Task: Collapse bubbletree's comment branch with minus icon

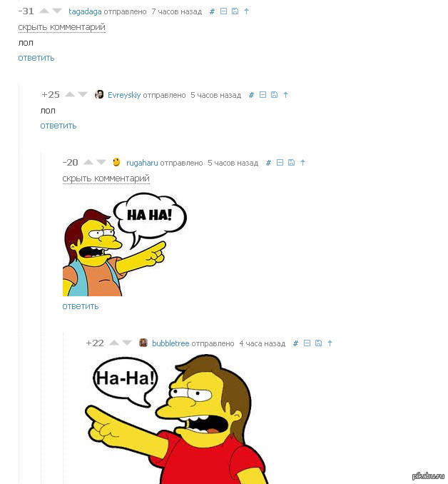Action: [x=307, y=343]
